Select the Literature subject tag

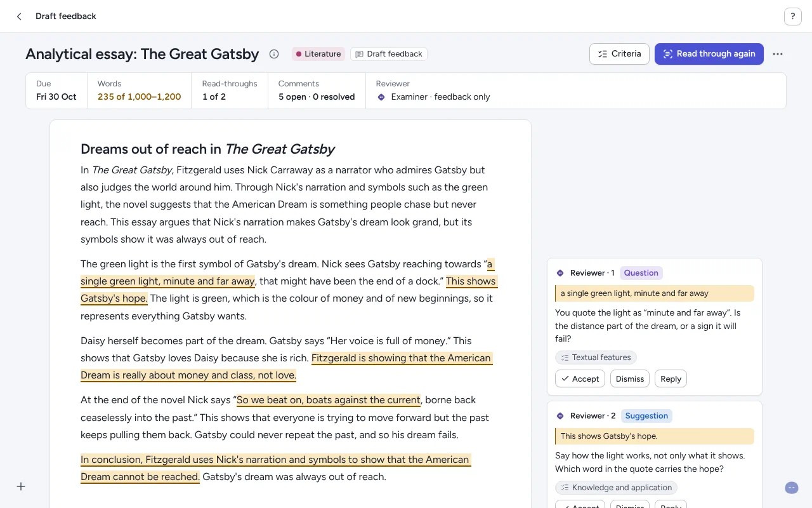pos(318,54)
